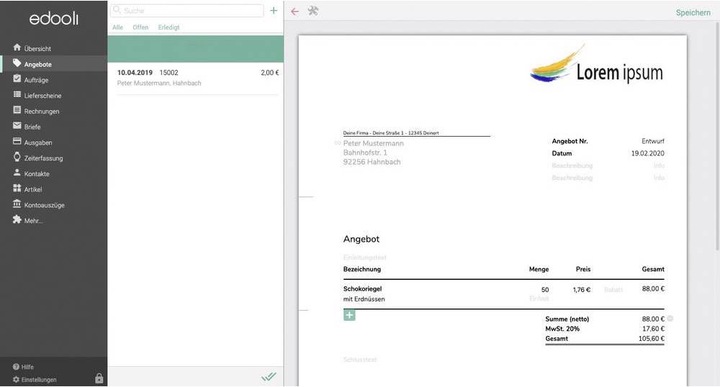Edit item name Schokoriegel
This screenshot has width=720, height=387.
click(x=362, y=289)
